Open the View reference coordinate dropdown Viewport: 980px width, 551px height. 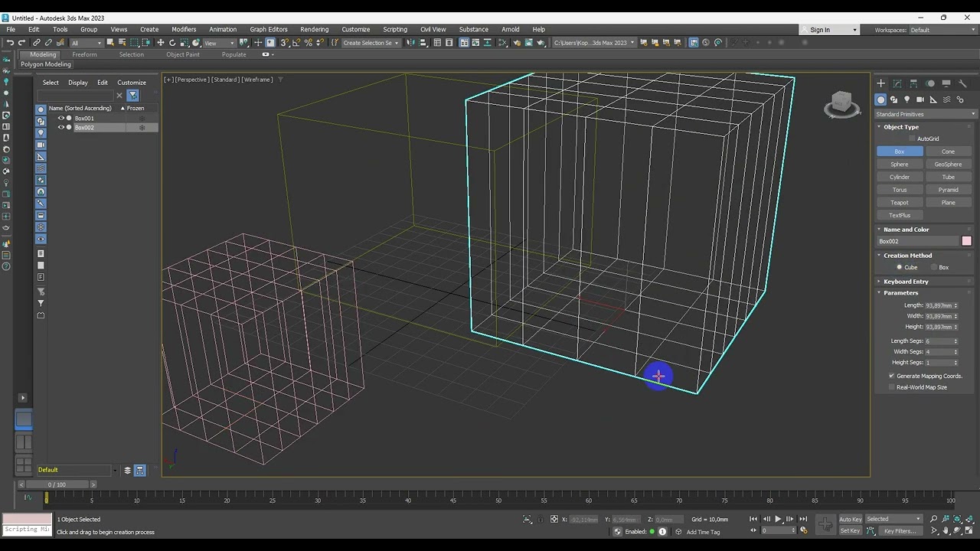[x=219, y=43]
